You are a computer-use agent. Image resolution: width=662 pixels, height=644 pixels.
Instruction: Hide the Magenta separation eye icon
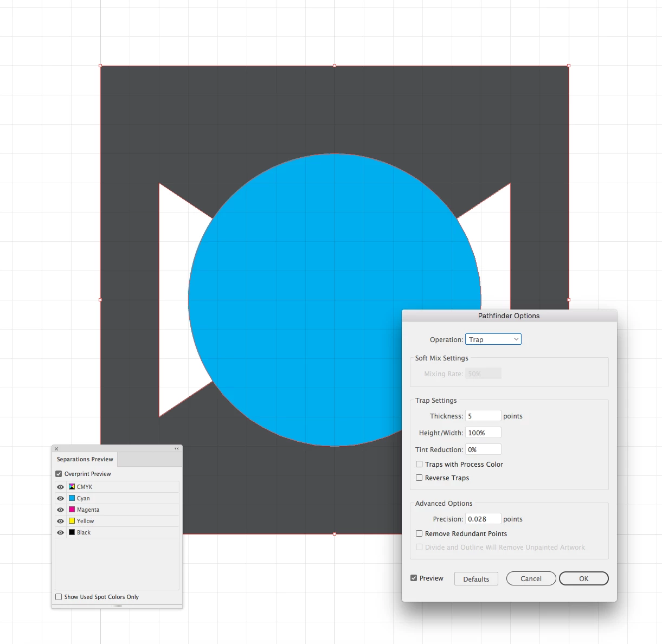click(x=61, y=510)
